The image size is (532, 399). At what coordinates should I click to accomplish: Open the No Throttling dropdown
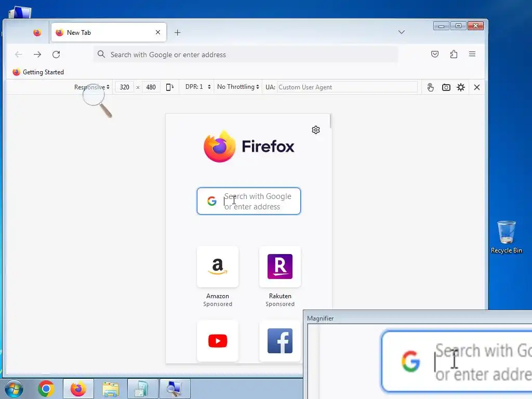click(238, 87)
